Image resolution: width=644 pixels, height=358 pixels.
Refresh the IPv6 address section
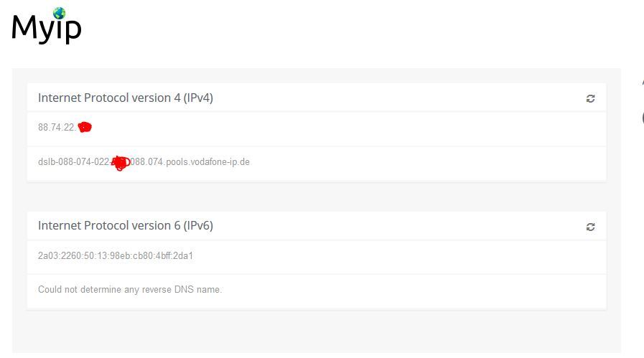pyautogui.click(x=590, y=227)
